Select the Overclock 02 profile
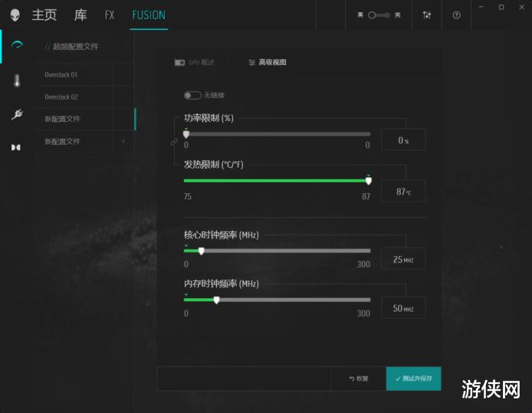This screenshot has width=532, height=413. [61, 97]
